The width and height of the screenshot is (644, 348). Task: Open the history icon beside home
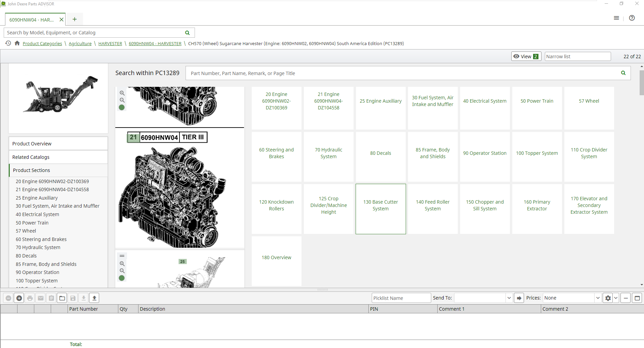[x=8, y=43]
